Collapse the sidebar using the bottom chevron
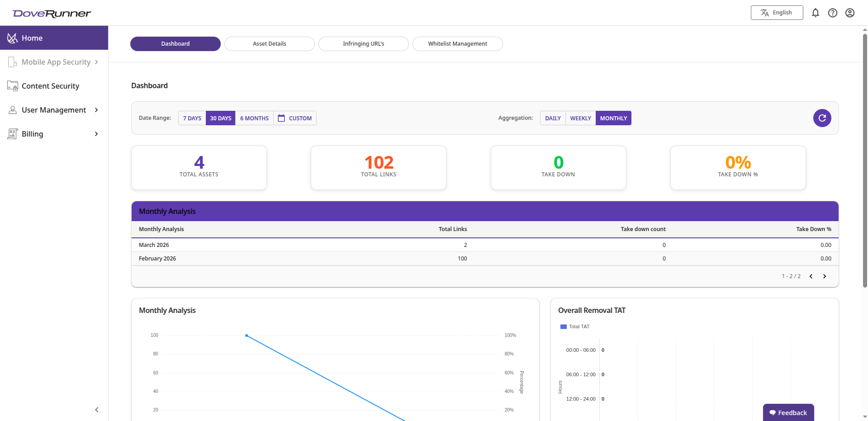Image resolution: width=868 pixels, height=421 pixels. (96, 409)
